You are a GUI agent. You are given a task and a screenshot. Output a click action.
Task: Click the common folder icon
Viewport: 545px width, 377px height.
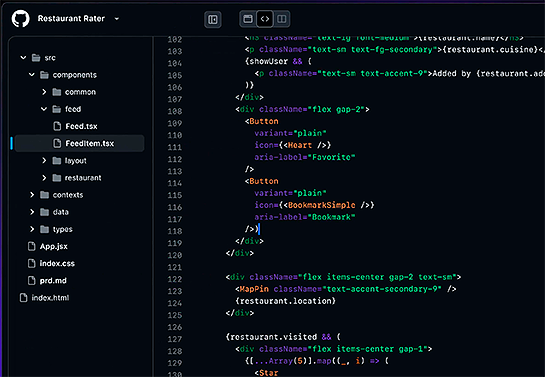click(57, 92)
